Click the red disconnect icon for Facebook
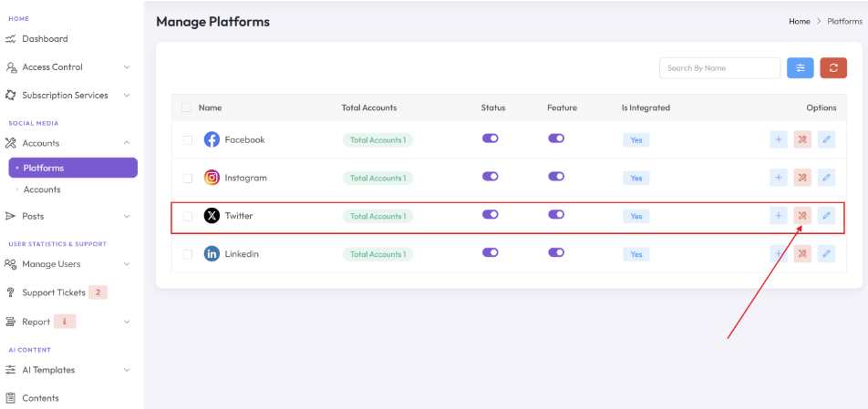868x409 pixels. point(802,140)
